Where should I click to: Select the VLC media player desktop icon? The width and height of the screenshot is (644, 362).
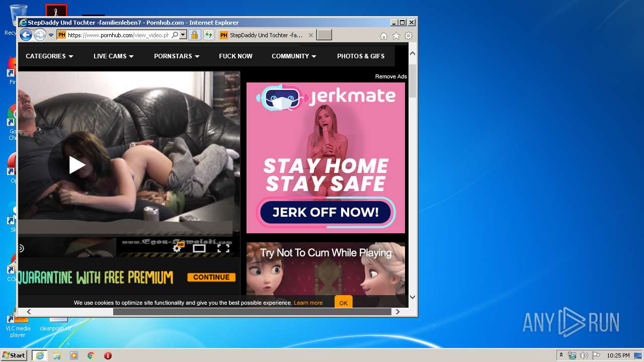pos(18,326)
